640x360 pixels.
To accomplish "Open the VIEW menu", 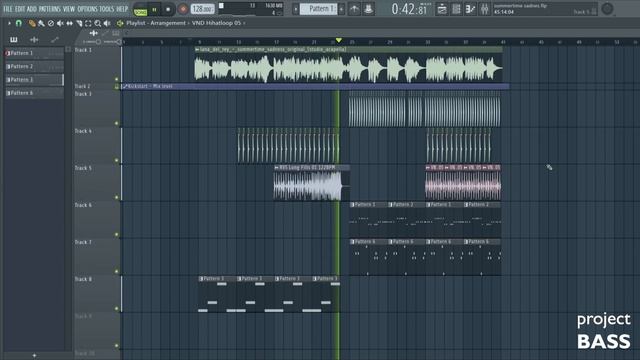I will click(x=69, y=9).
